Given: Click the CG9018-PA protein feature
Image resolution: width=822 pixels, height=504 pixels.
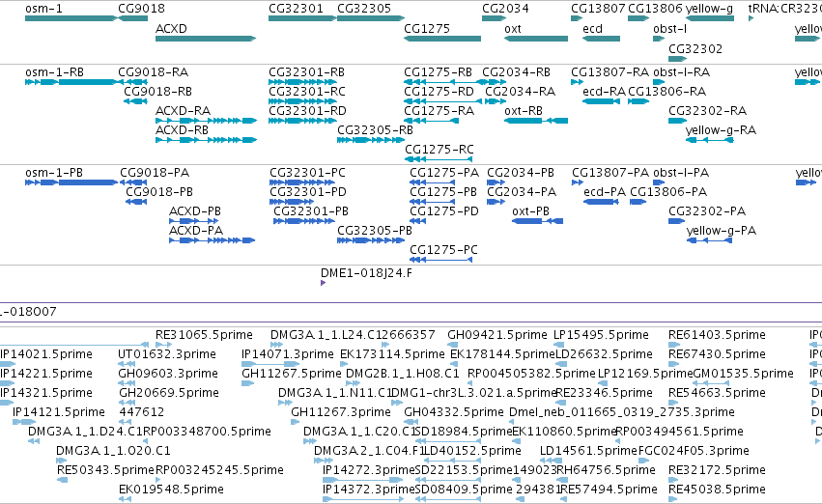Looking at the screenshot, I should tap(133, 182).
